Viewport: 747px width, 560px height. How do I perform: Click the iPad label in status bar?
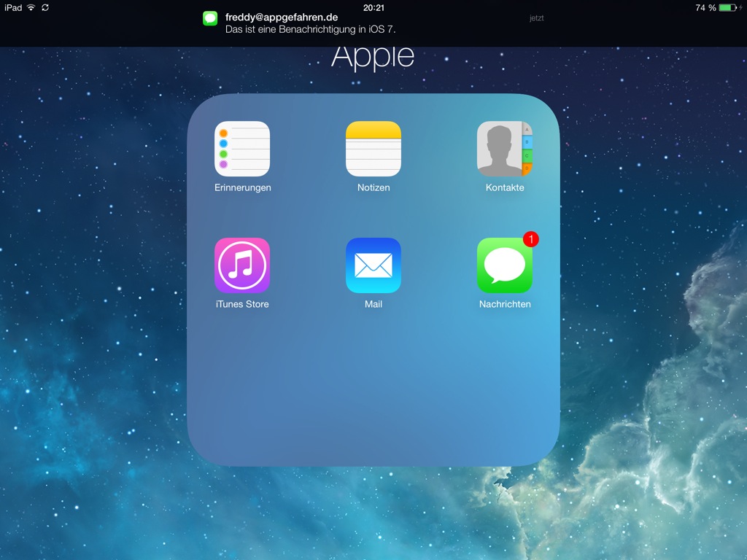pos(13,7)
